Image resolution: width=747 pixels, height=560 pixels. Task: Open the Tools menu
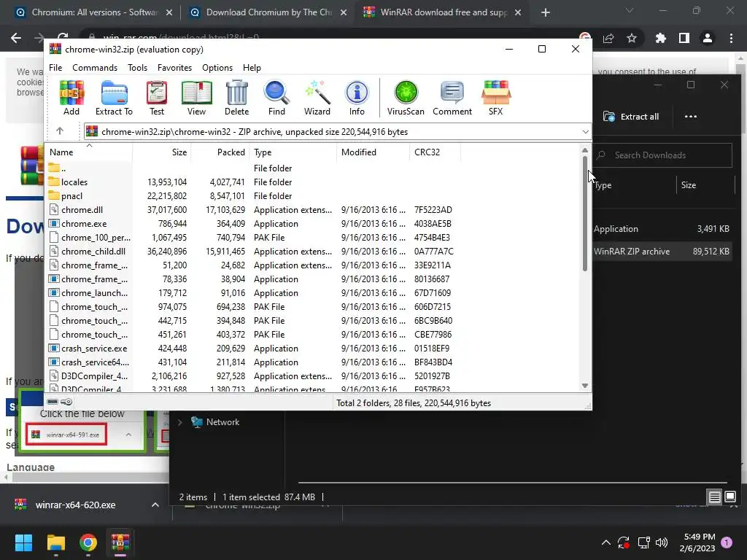click(137, 68)
